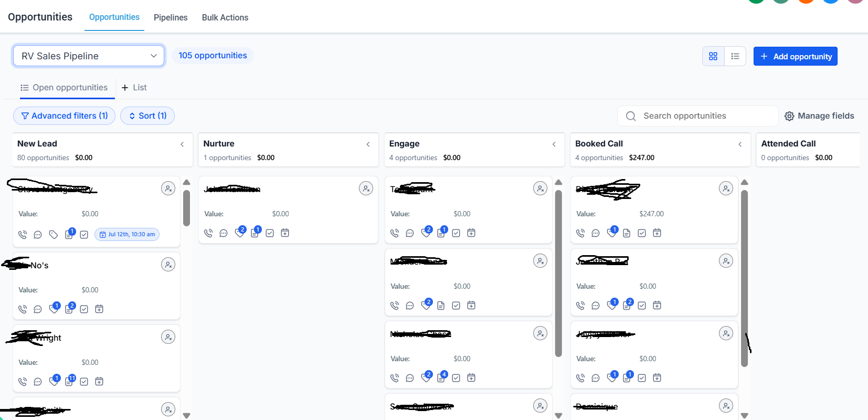The image size is (868, 420).
Task: Collapse the Nurture column
Action: [368, 144]
